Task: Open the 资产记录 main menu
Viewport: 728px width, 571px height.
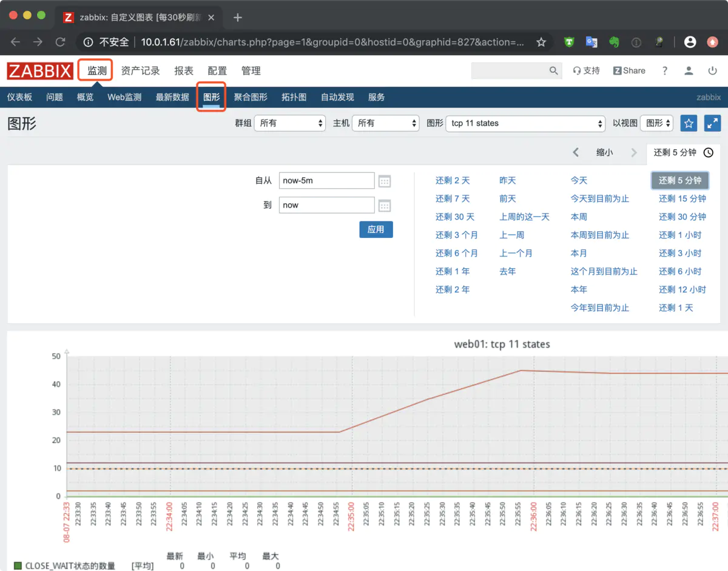Action: (140, 71)
